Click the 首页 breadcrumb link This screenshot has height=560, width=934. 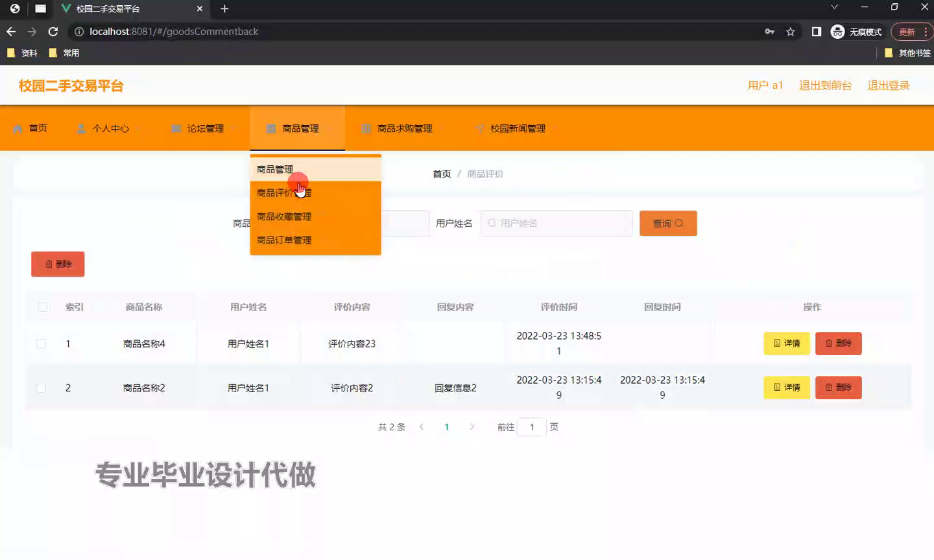click(x=442, y=174)
